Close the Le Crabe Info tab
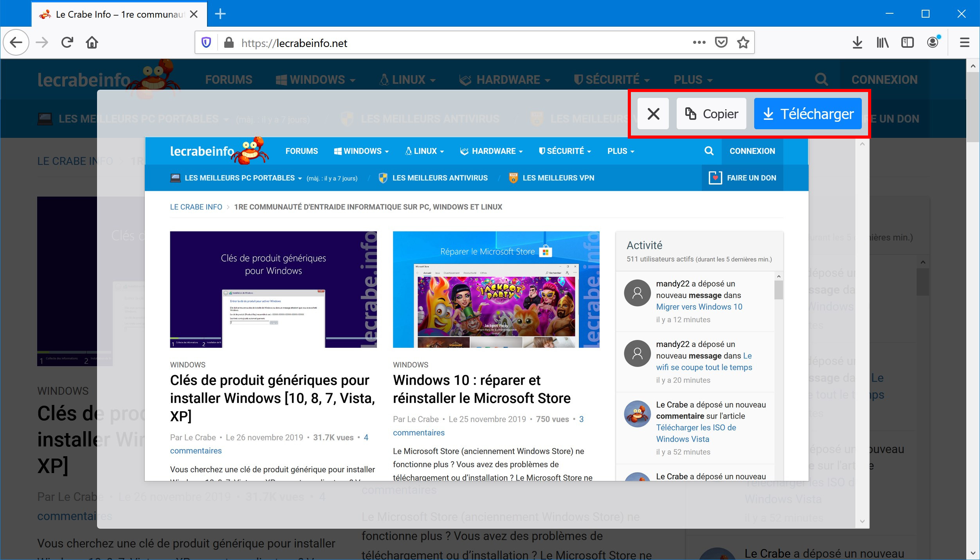Viewport: 980px width, 560px height. (x=193, y=14)
